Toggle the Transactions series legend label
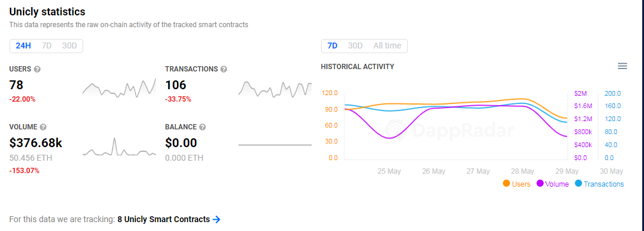The width and height of the screenshot is (644, 231). point(604,184)
